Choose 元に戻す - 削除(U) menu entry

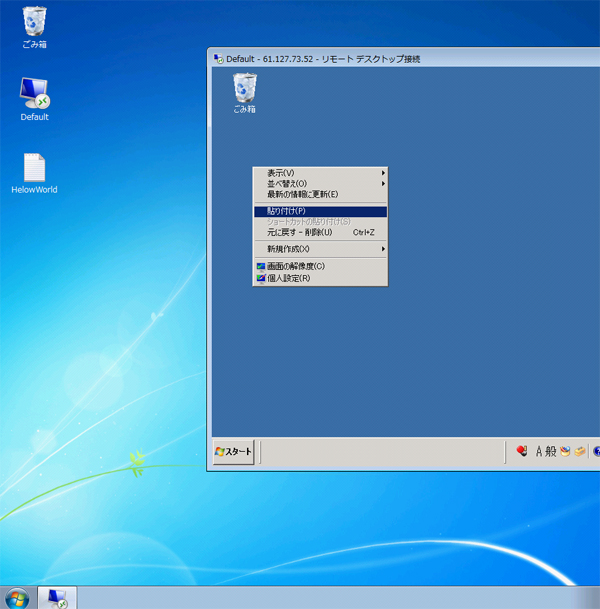coord(320,232)
